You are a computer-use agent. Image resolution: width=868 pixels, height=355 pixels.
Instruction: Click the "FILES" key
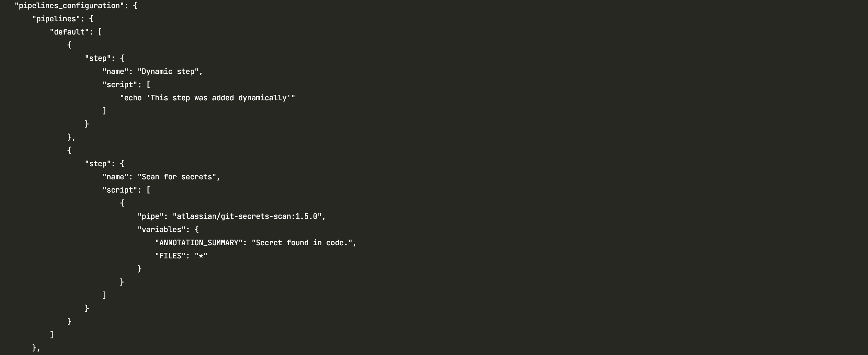click(x=170, y=256)
